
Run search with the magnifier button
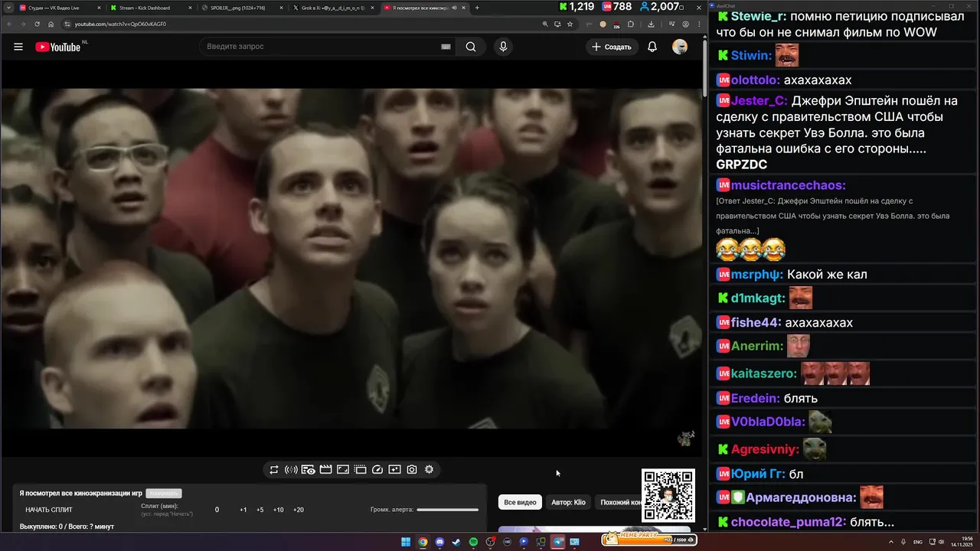tap(471, 47)
